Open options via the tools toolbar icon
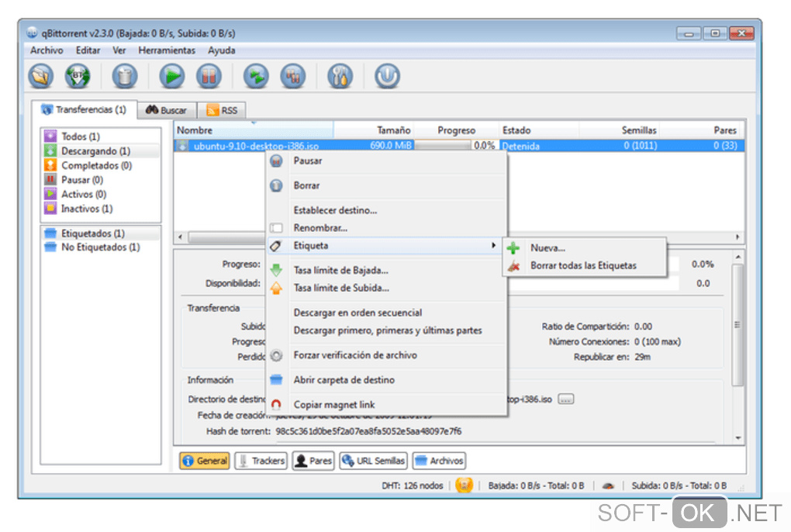Viewport: 791px width, 532px height. pyautogui.click(x=340, y=77)
